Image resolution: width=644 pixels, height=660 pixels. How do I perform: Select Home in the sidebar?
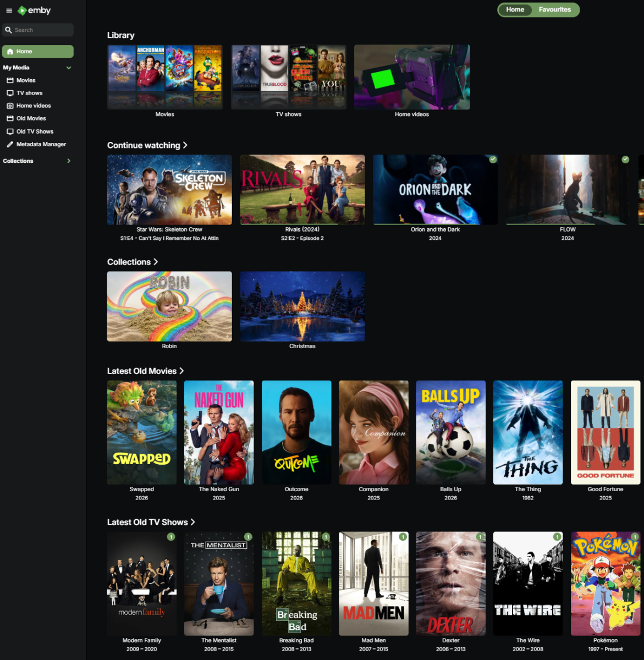pos(38,52)
